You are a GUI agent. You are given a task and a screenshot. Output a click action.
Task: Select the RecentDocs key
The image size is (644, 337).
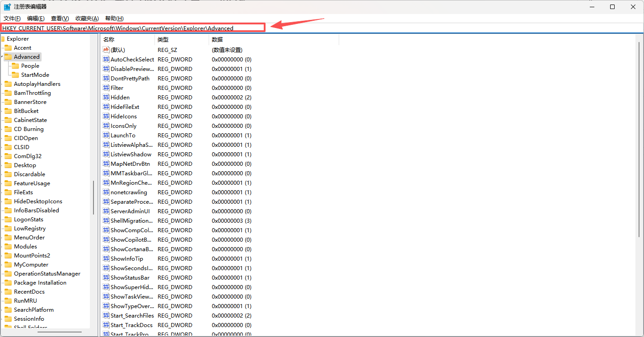29,292
